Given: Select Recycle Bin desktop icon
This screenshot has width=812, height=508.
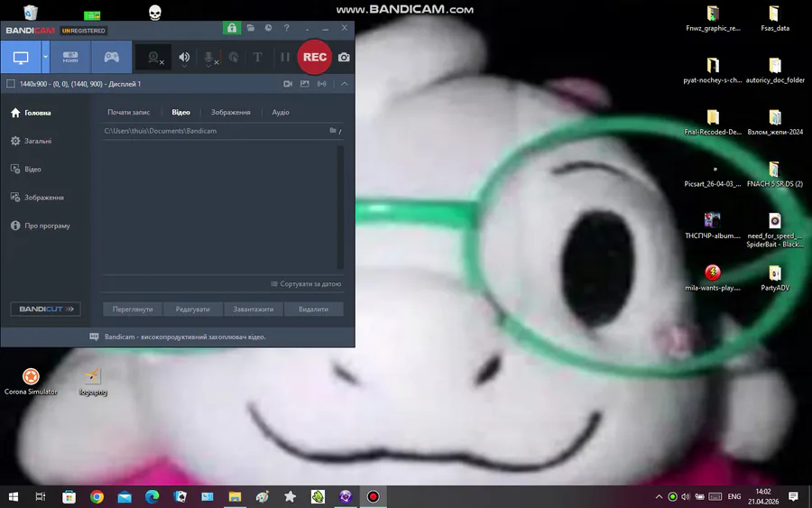Looking at the screenshot, I should pyautogui.click(x=31, y=12).
